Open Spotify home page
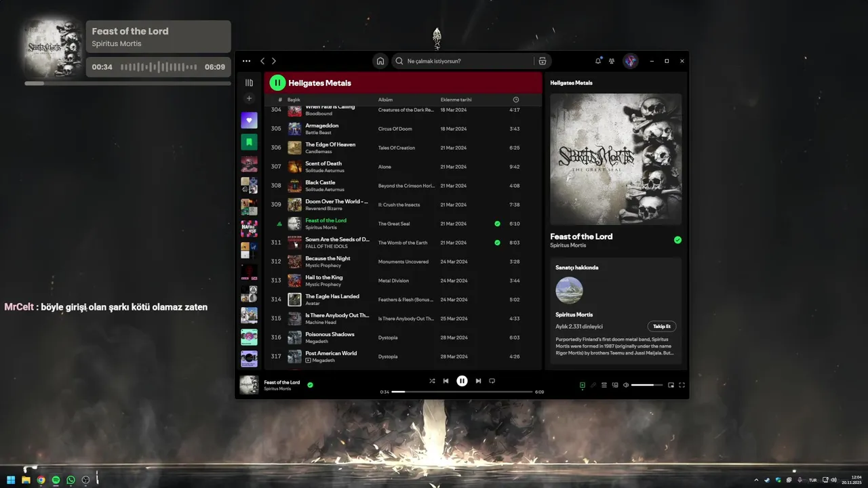868x488 pixels. pyautogui.click(x=380, y=61)
